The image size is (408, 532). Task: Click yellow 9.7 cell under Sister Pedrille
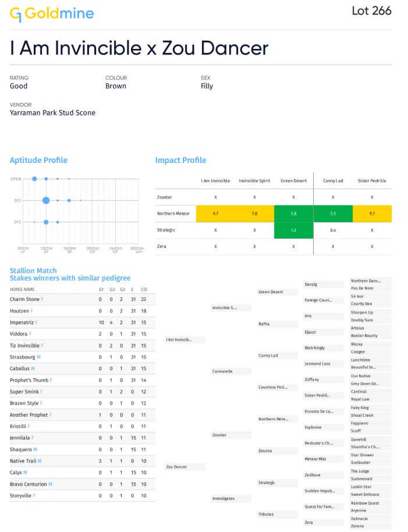(372, 214)
